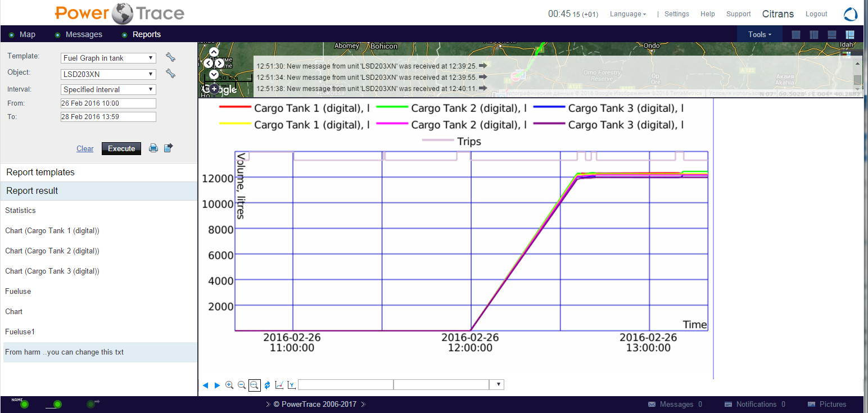
Task: Click the chart zoom out magnifier
Action: pyautogui.click(x=242, y=385)
